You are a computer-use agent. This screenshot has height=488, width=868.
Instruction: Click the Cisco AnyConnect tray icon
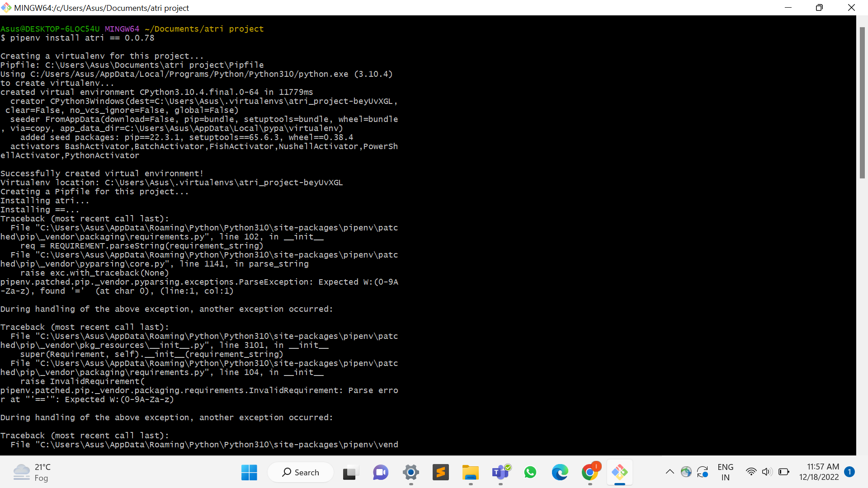[686, 472]
